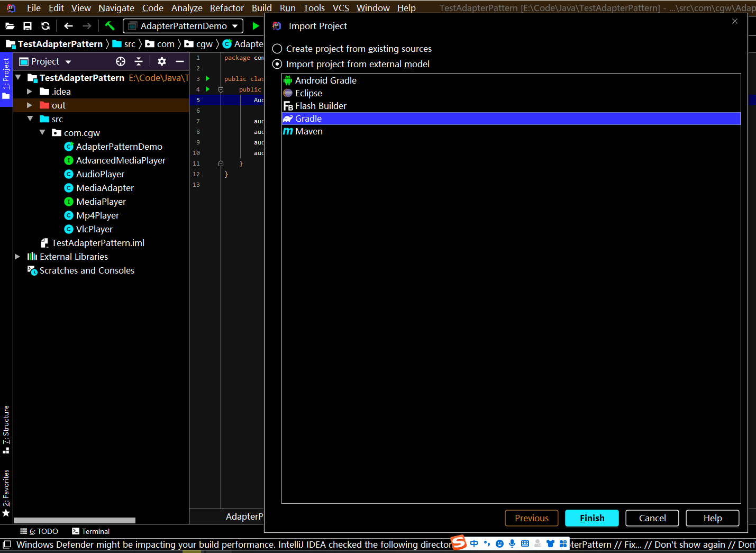Click the Back navigation arrow
Image resolution: width=756 pixels, height=553 pixels.
coord(68,26)
